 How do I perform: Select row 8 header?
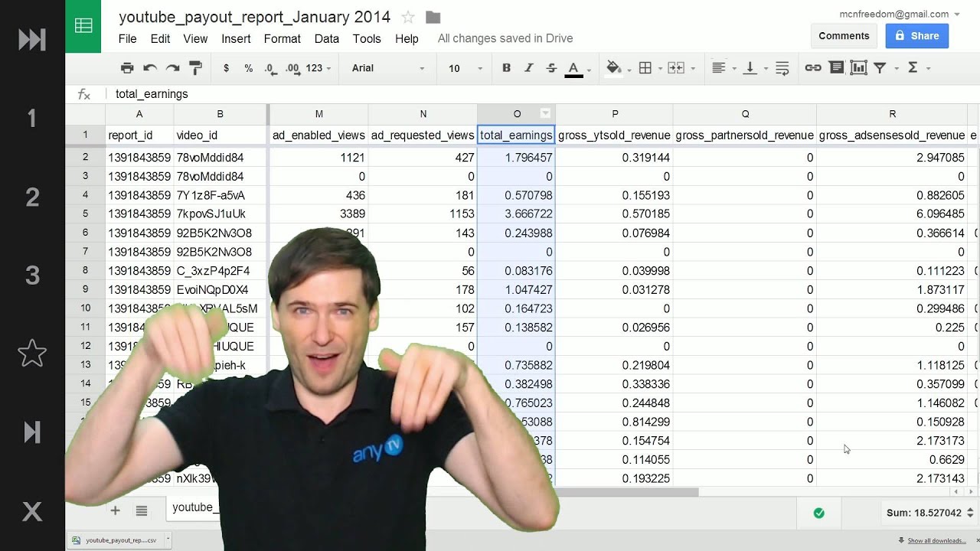[x=85, y=271]
